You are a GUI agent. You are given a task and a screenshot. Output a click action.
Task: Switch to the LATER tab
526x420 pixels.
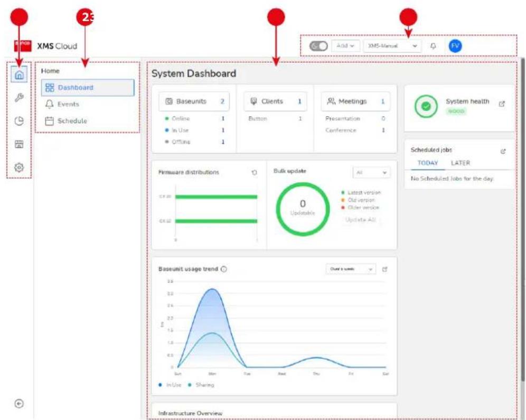[x=461, y=163]
